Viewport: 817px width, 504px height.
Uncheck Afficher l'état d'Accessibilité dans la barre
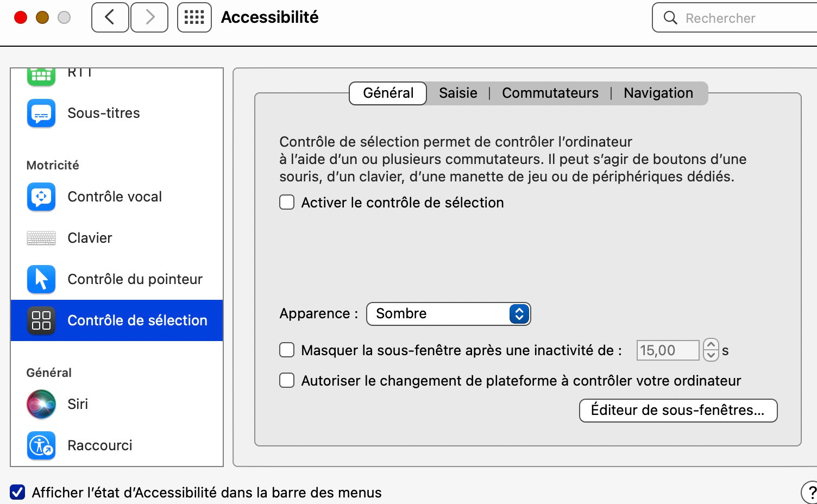[17, 492]
